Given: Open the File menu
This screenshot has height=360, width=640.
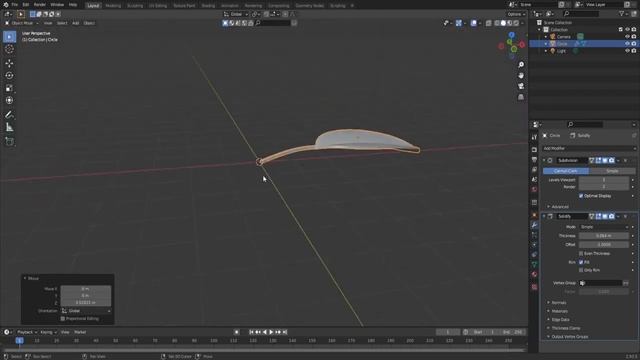Looking at the screenshot, I should point(15,5).
